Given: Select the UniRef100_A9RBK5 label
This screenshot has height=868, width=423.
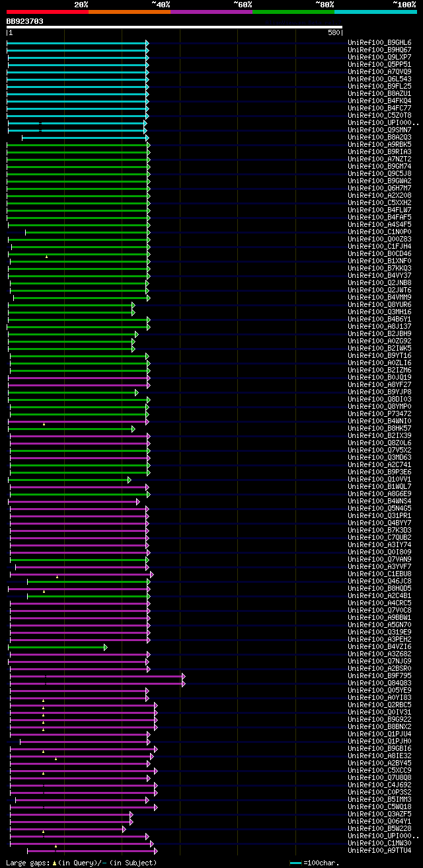Looking at the screenshot, I should point(379,144).
